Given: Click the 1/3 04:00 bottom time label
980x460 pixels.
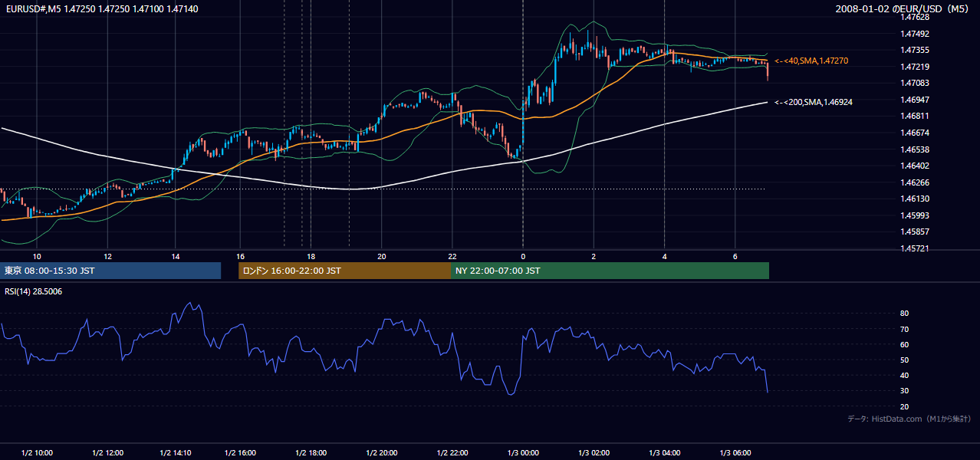Looking at the screenshot, I should [665, 452].
